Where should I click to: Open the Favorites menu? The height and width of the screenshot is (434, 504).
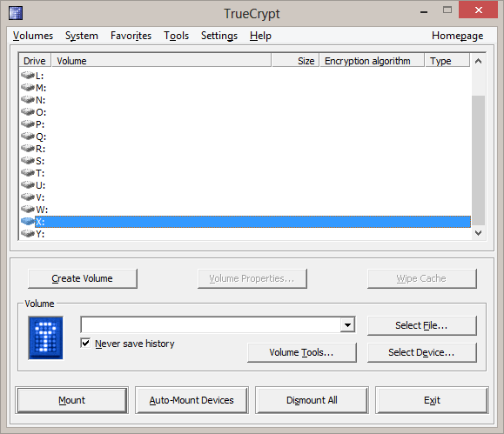131,36
